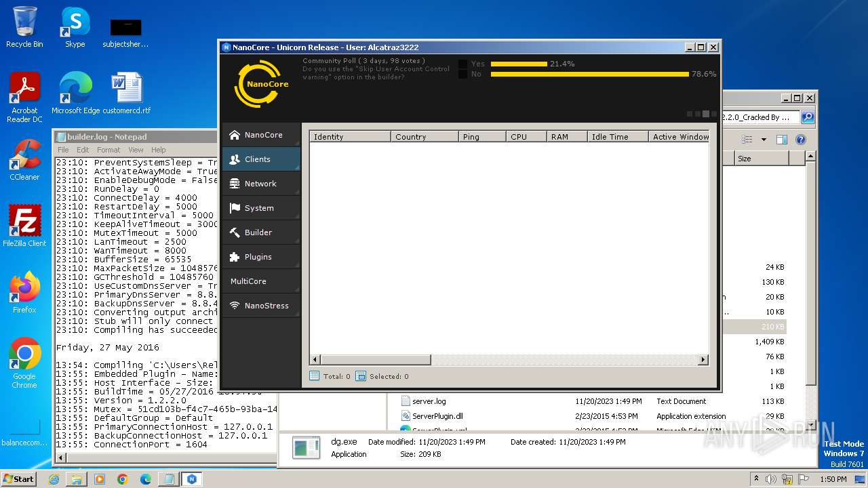
Task: Click the Start button
Action: (19, 479)
